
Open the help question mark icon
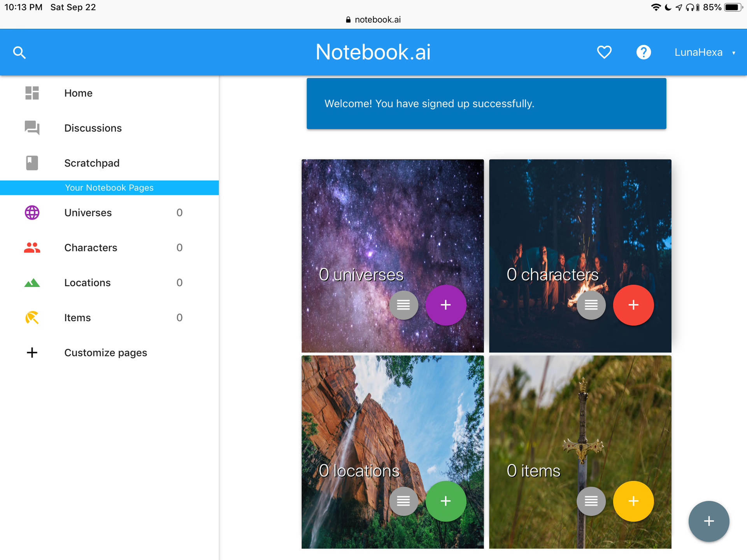point(644,52)
